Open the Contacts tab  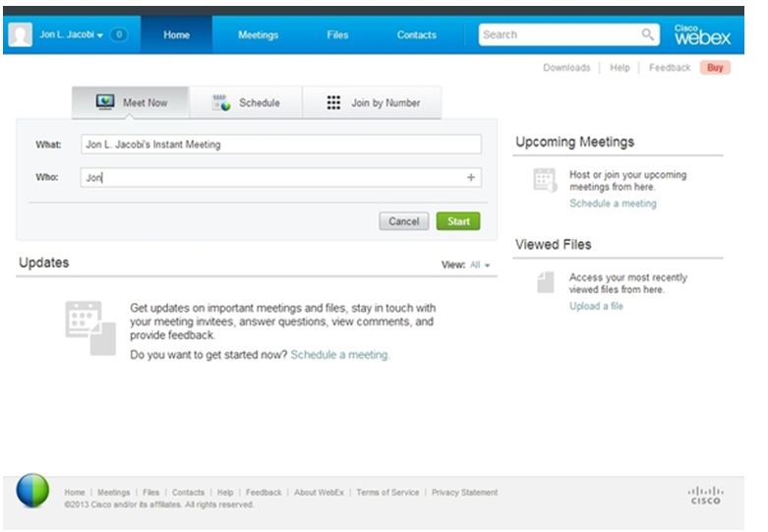pyautogui.click(x=416, y=34)
